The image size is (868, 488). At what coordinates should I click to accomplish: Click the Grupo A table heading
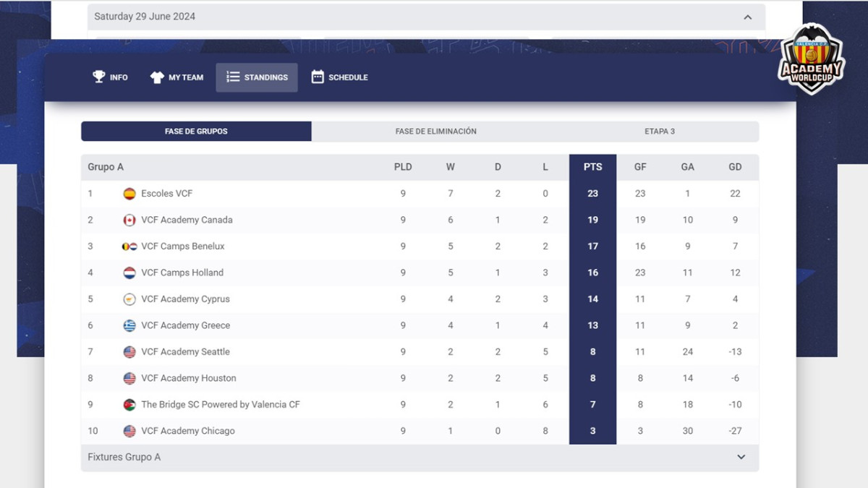point(106,167)
